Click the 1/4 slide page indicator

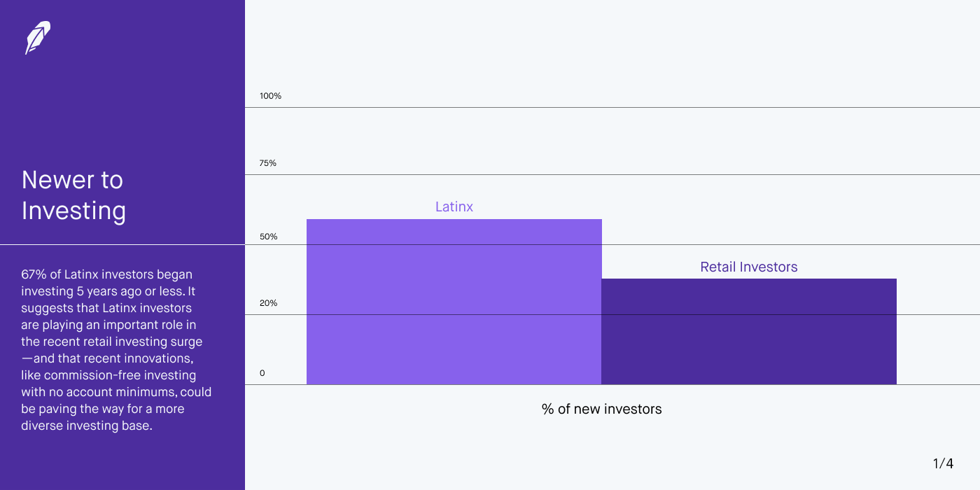[x=943, y=463]
